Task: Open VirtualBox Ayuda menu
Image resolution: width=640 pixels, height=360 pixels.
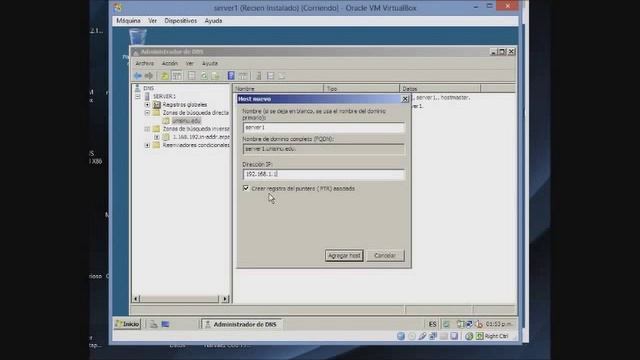Action: pos(213,21)
